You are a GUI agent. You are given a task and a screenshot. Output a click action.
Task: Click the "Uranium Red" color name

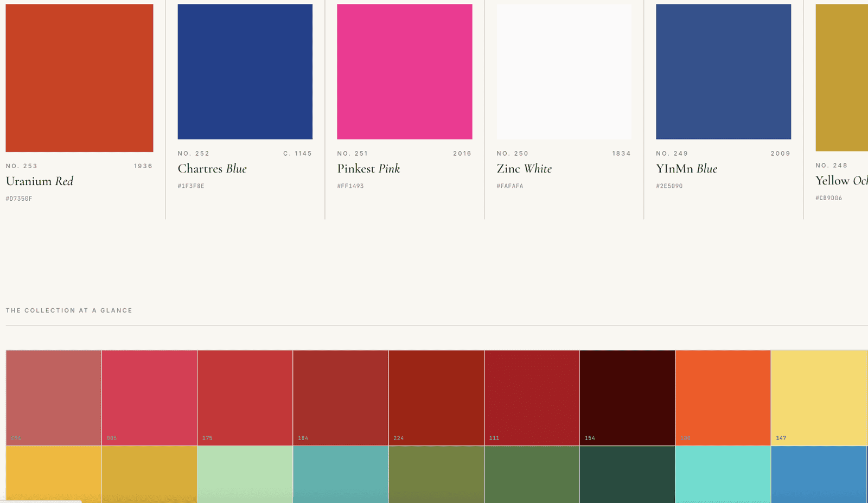pos(40,181)
